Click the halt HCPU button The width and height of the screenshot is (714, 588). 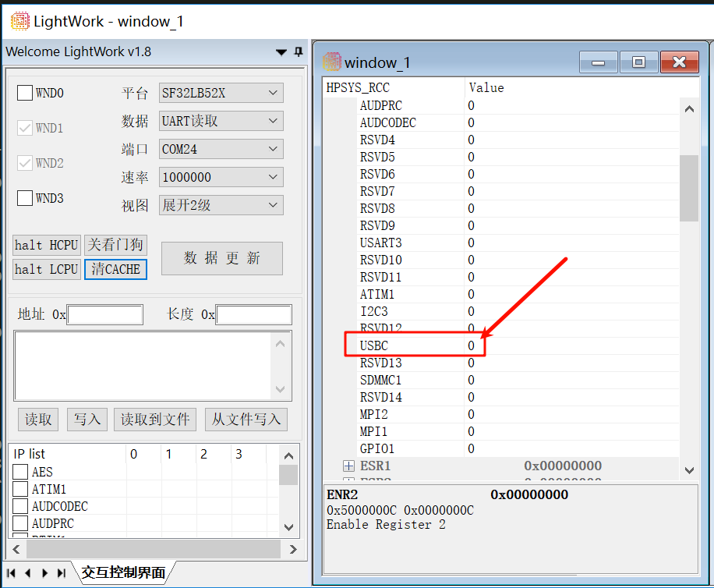point(47,245)
